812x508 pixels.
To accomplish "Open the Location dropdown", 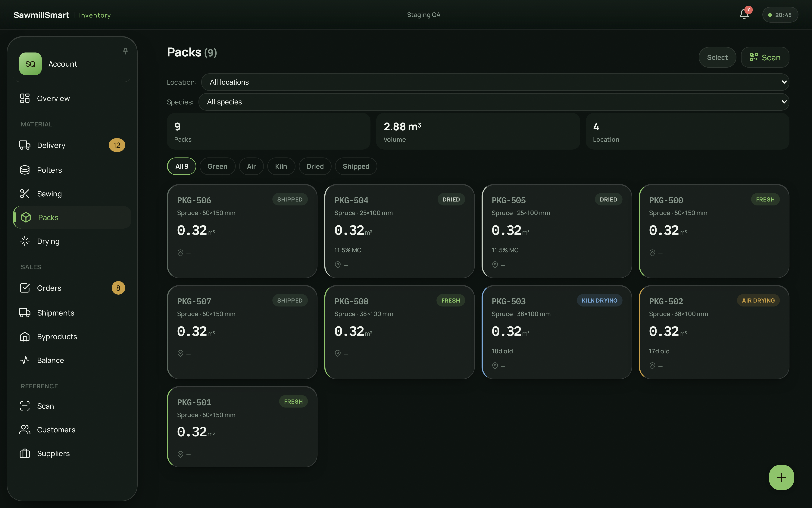I will coord(495,82).
